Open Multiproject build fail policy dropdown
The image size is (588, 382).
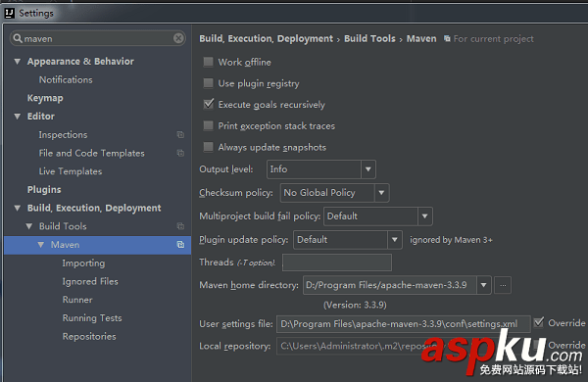[425, 216]
